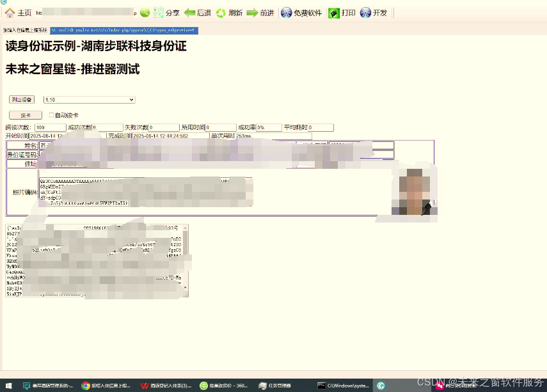Go back with the 后退 arrow
This screenshot has height=392, width=547.
[x=189, y=13]
